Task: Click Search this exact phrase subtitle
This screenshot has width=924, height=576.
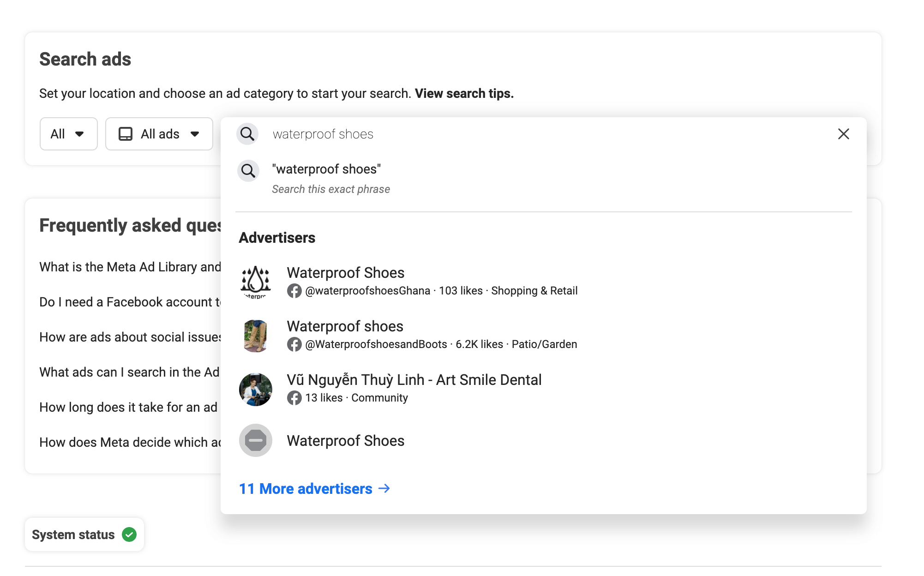Action: point(331,189)
